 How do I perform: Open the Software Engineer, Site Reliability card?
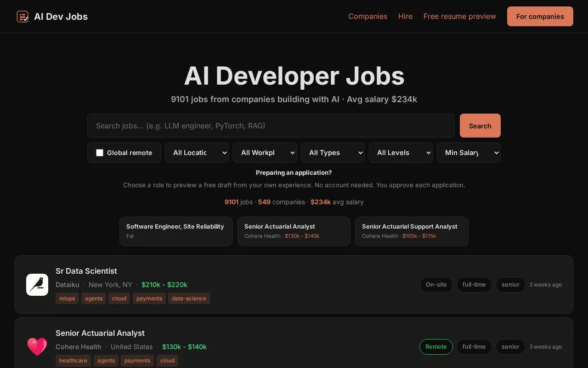pyautogui.click(x=176, y=231)
